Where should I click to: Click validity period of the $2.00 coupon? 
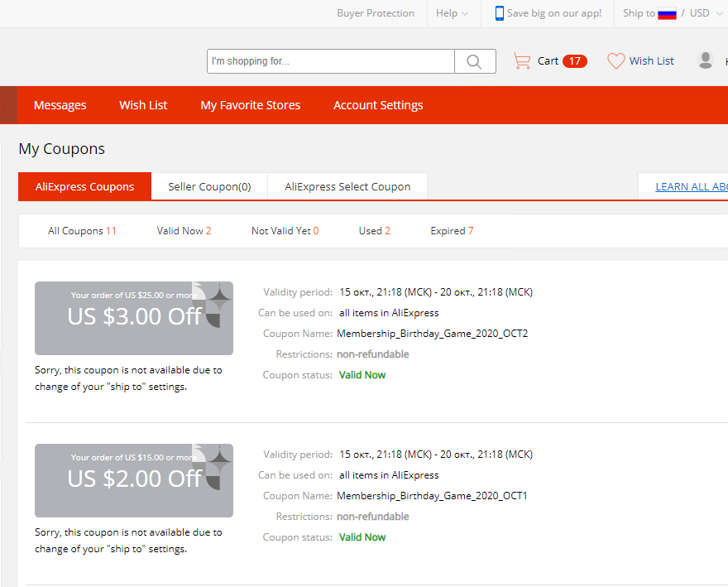[436, 455]
